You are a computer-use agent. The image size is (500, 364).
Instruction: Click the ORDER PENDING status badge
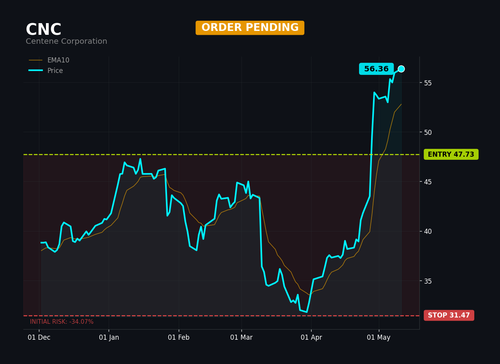pos(250,27)
